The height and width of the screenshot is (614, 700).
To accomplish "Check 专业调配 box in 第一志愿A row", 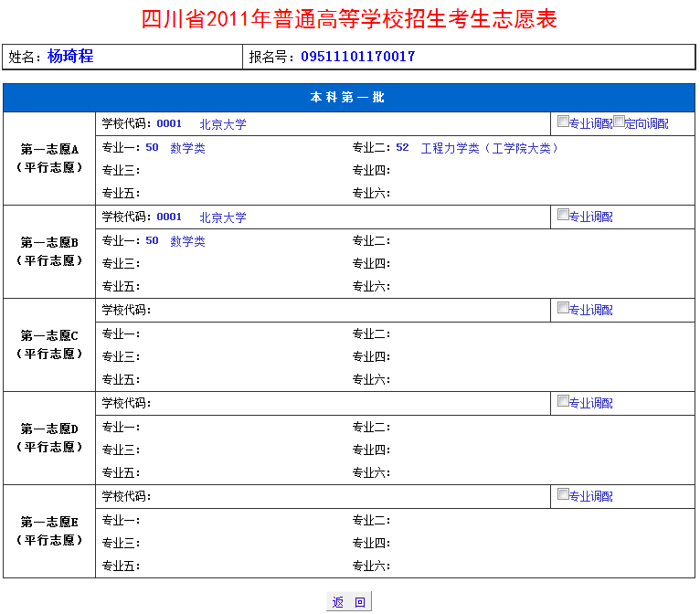I will click(563, 122).
